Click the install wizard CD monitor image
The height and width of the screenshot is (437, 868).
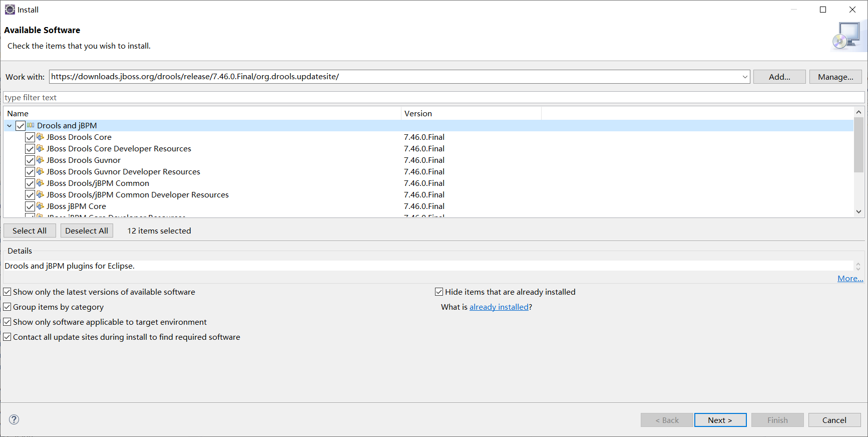point(847,36)
